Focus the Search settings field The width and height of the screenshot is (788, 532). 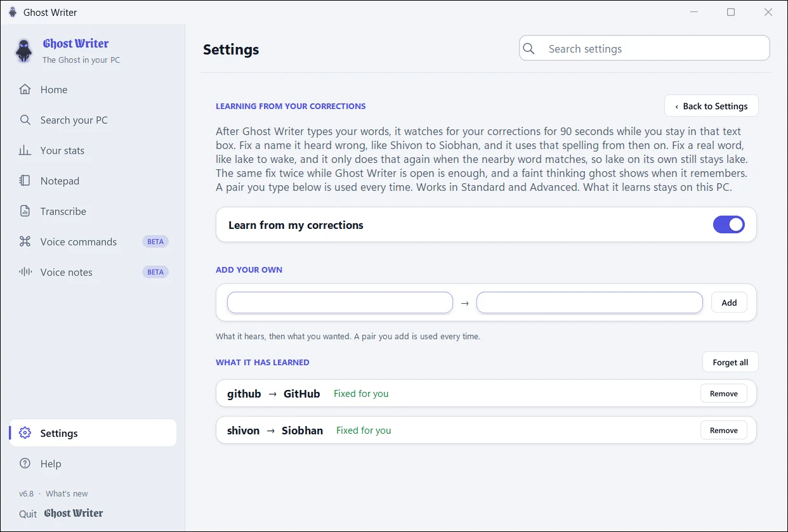coord(645,49)
